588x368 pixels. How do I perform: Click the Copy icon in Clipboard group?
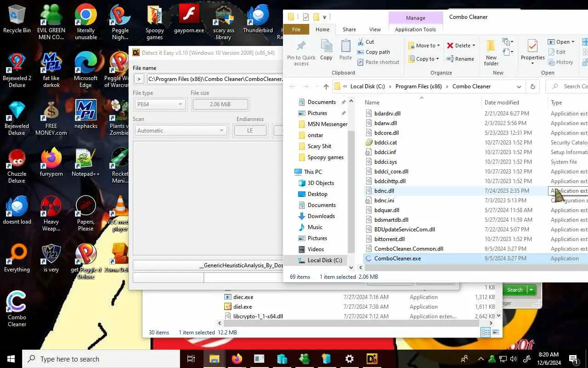click(x=326, y=50)
